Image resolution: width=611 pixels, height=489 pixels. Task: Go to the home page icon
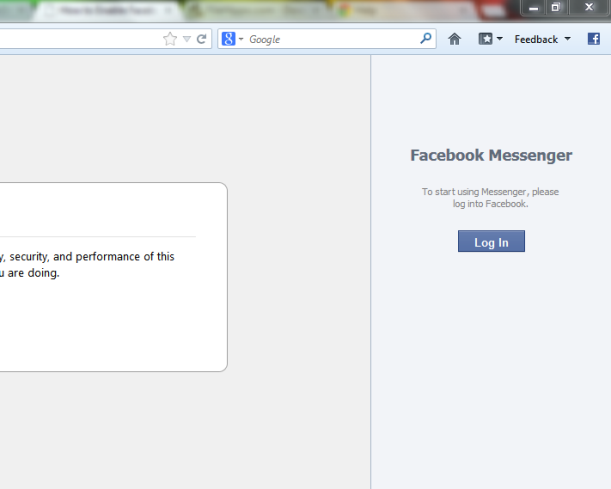(x=454, y=39)
